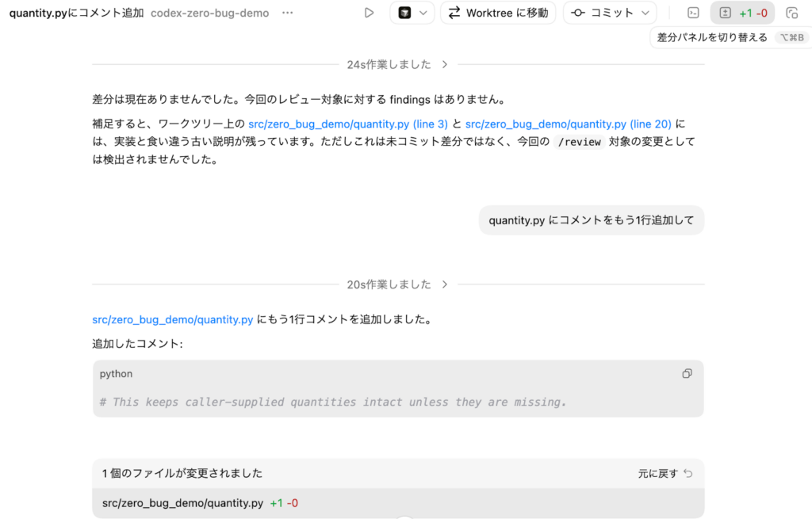Click the copy windows icon at top right
The image size is (812, 519).
pyautogui.click(x=791, y=13)
